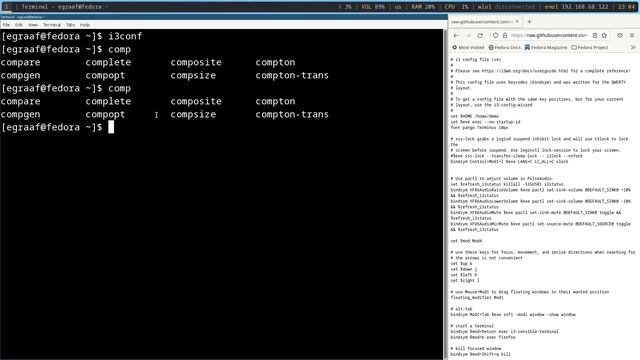Screen dimensions: 640x360
Task: Open the tracking protection shield icon
Action: [x=496, y=36]
